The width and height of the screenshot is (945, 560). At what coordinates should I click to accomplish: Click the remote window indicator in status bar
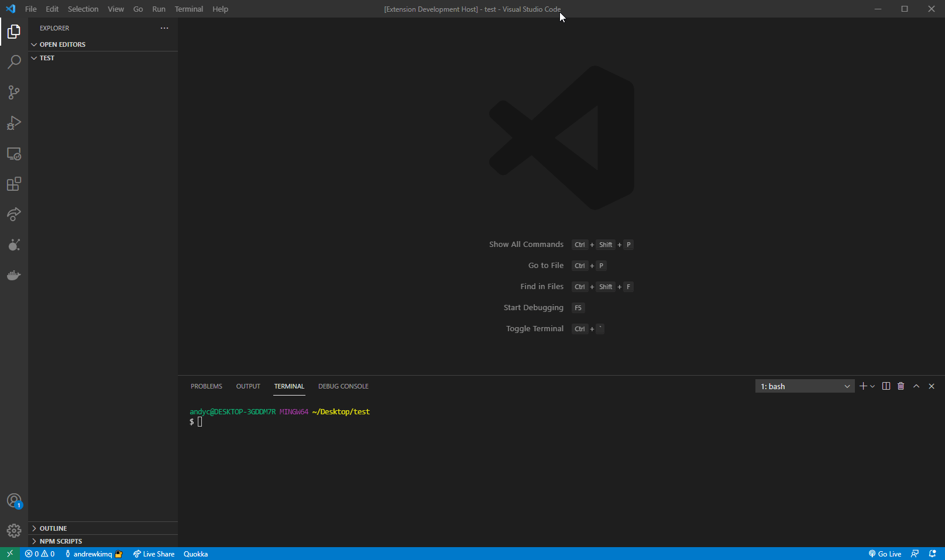tap(10, 554)
